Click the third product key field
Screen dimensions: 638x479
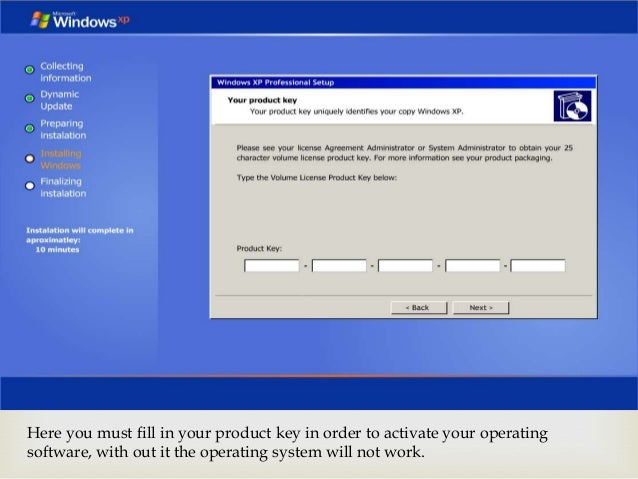(x=405, y=266)
